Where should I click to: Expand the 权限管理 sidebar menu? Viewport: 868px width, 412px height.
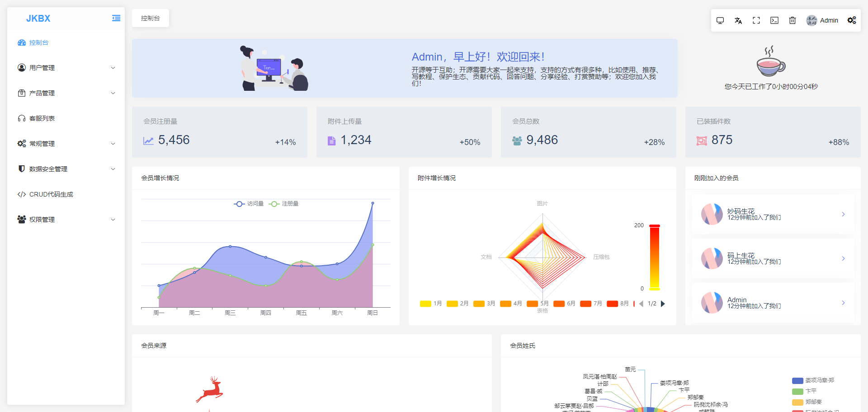click(x=66, y=220)
